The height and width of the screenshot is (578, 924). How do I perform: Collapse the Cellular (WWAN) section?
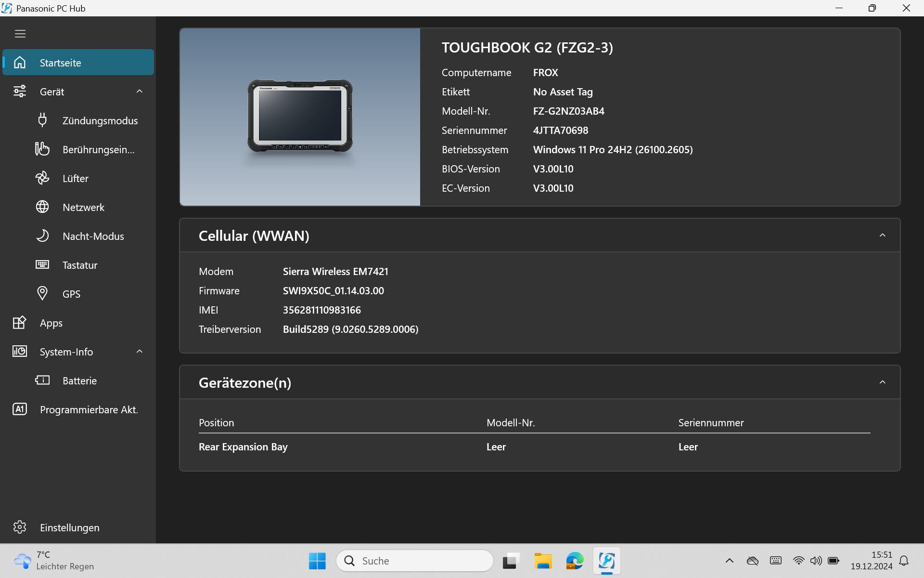click(882, 236)
